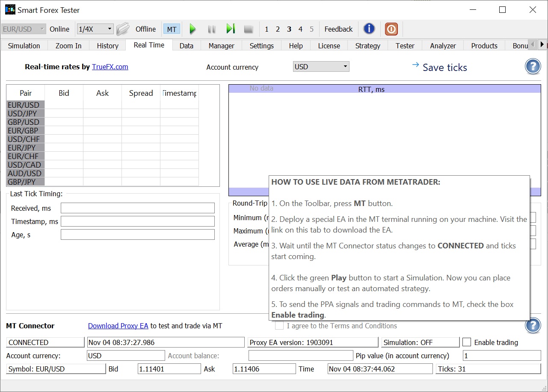Viewport: 548px width, 392px height.
Task: Open the EUR/USD symbol dropdown
Action: click(x=24, y=29)
